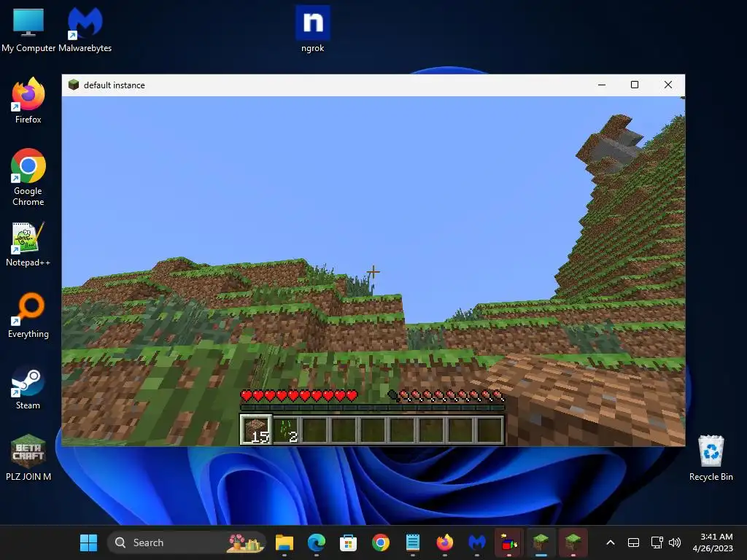
Task: Click the taskbar Search box
Action: (x=186, y=542)
